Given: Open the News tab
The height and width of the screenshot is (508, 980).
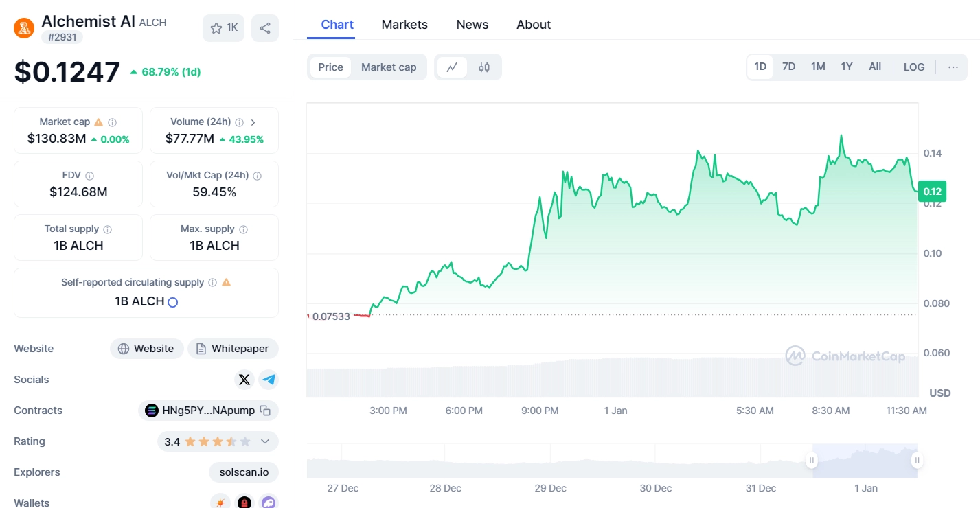Looking at the screenshot, I should pyautogui.click(x=472, y=24).
